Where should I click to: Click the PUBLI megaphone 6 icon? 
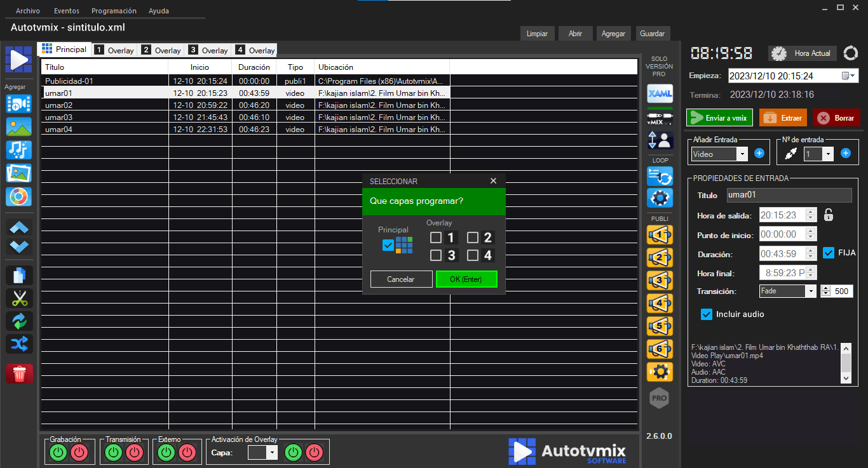(660, 349)
